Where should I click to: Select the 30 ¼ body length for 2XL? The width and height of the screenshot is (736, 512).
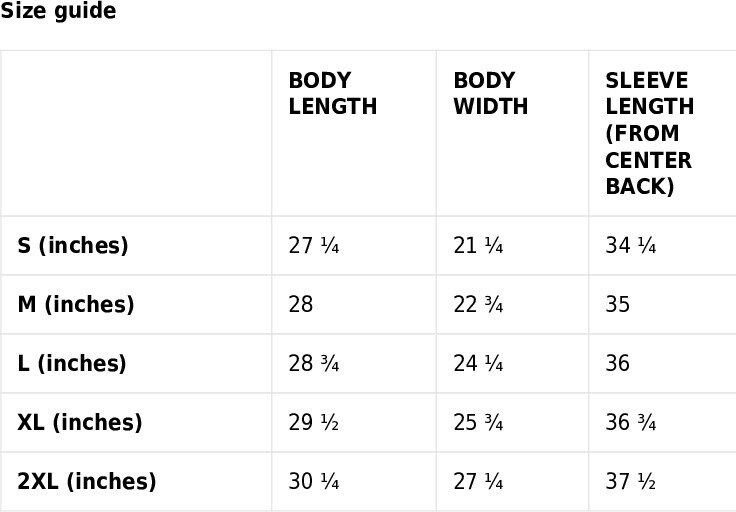click(x=314, y=481)
